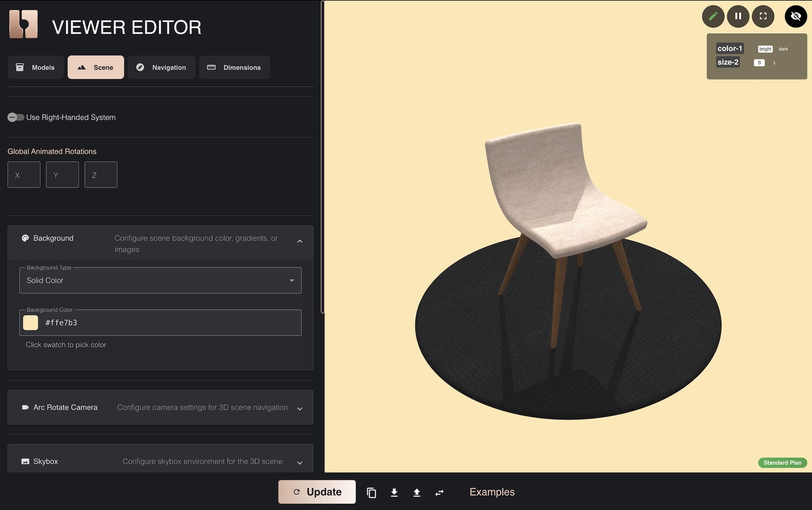
Task: Switch to the Models tab
Action: point(36,67)
